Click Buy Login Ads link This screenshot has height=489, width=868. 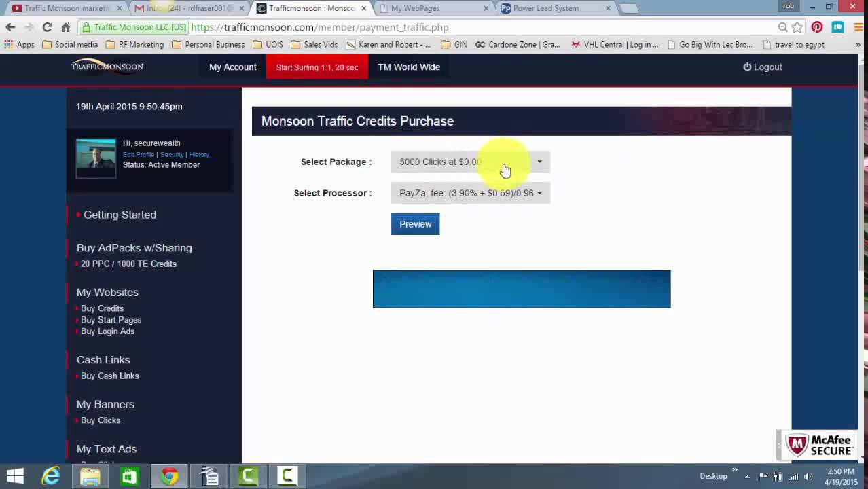(x=107, y=331)
